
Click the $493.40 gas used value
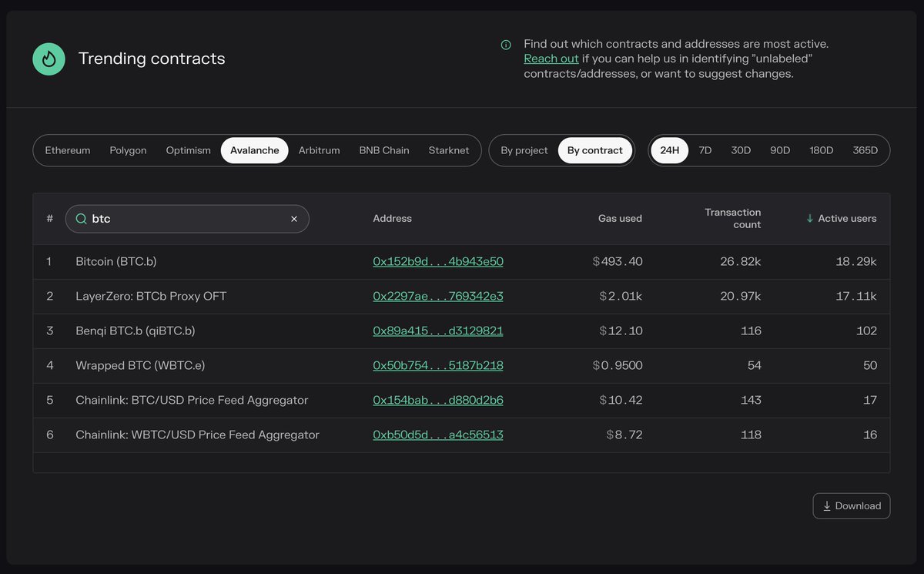pos(618,261)
